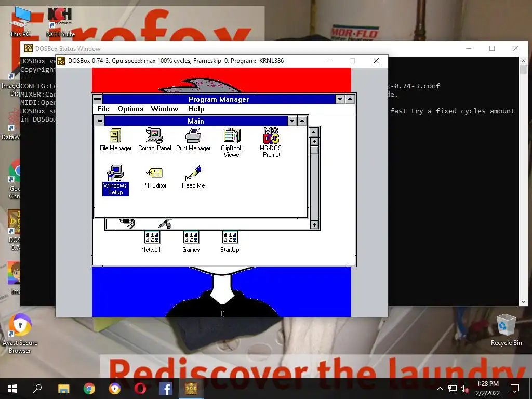Launch Chrome from the taskbar
Image resolution: width=532 pixels, height=399 pixels.
click(89, 389)
